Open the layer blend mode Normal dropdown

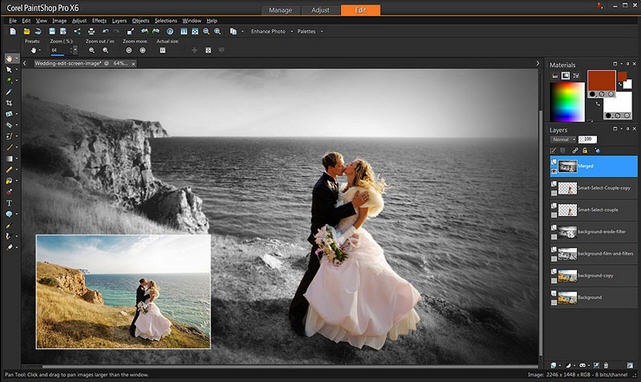point(563,139)
